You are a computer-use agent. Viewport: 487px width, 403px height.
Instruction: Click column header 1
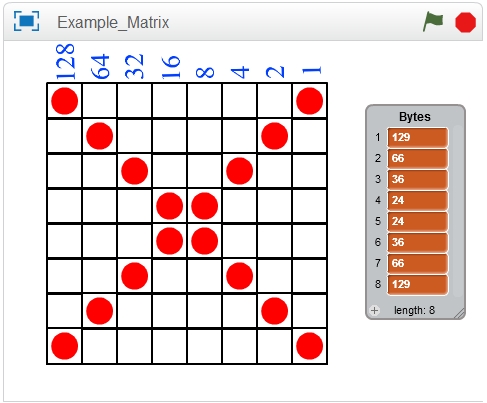311,70
